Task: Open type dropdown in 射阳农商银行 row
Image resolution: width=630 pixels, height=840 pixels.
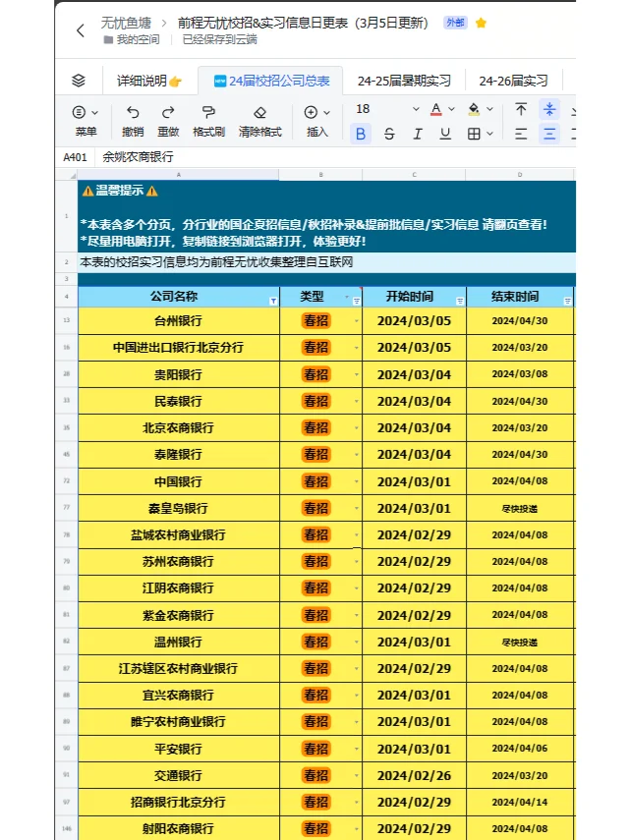Action: tap(356, 829)
